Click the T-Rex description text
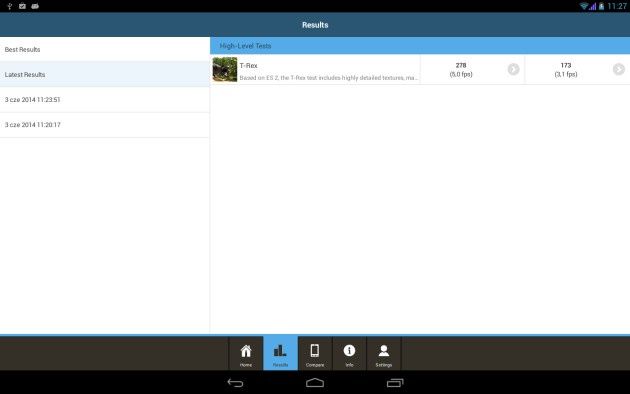630x394 pixels. click(329, 78)
